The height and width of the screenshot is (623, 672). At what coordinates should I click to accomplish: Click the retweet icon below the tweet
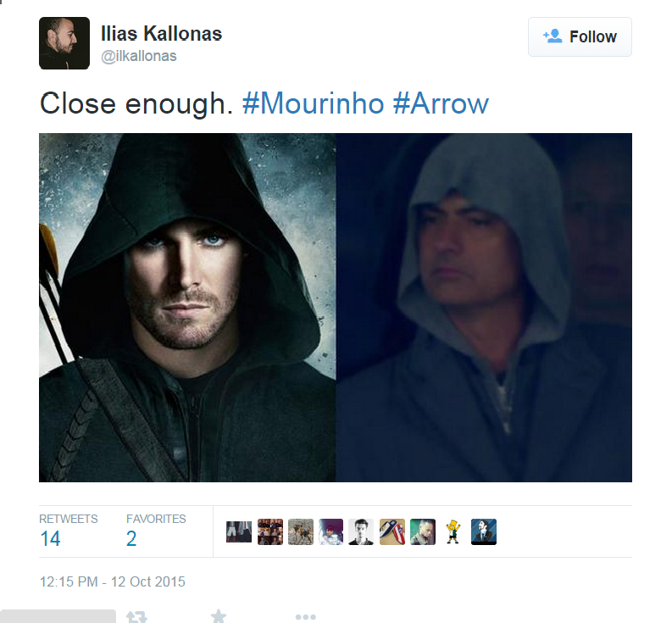click(136, 616)
